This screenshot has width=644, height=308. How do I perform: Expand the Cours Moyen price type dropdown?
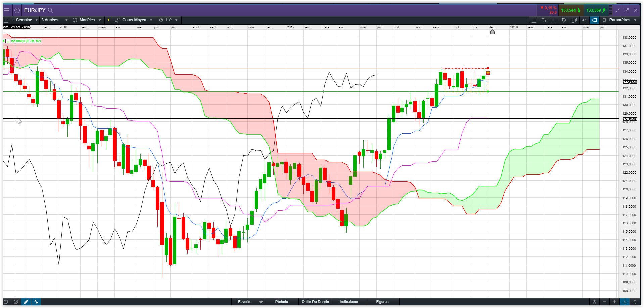point(134,20)
